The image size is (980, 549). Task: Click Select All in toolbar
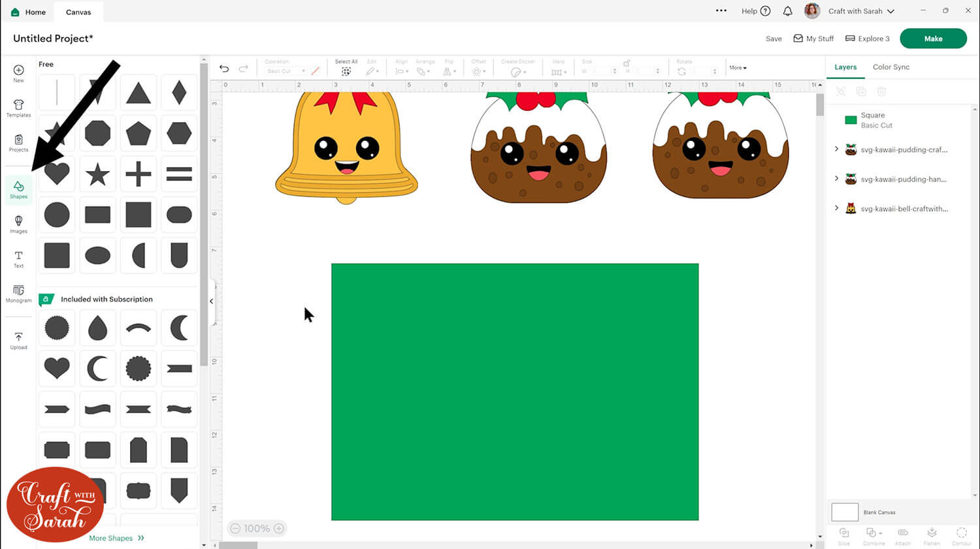pyautogui.click(x=346, y=67)
